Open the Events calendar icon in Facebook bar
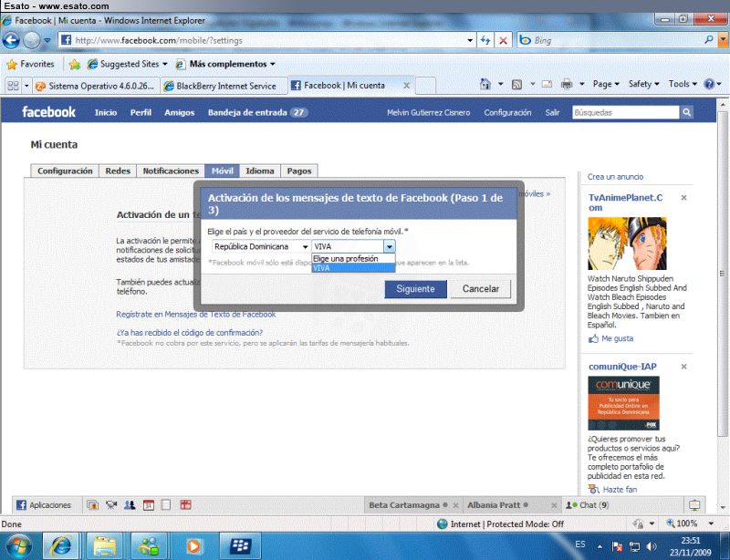The image size is (730, 560). (149, 505)
